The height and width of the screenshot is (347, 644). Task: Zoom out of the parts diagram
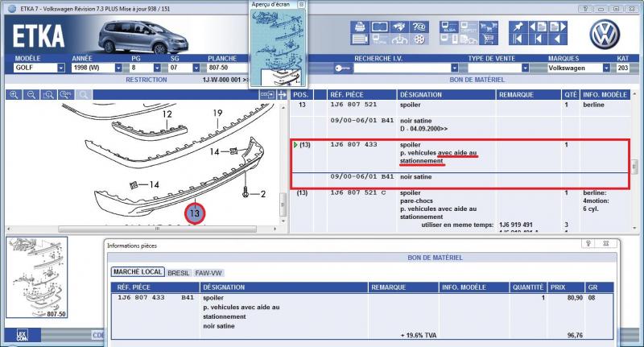(31, 95)
